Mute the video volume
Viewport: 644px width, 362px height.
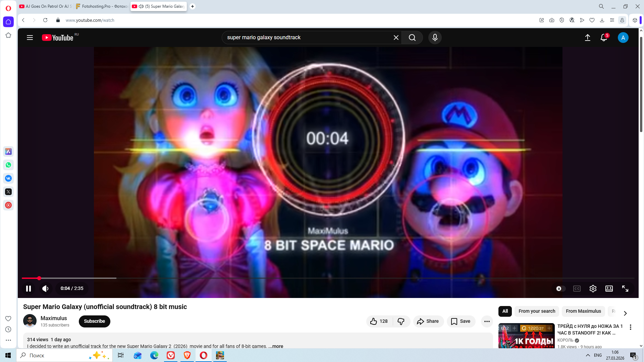pos(45,289)
